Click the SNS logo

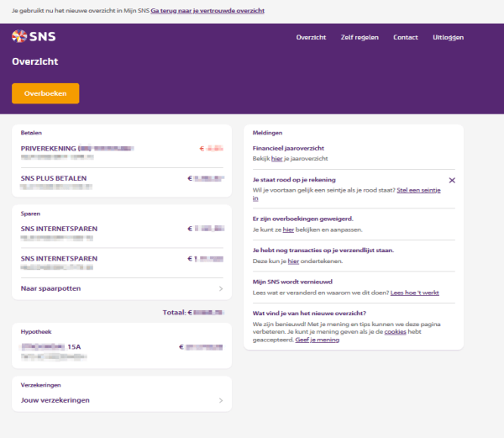(x=34, y=36)
